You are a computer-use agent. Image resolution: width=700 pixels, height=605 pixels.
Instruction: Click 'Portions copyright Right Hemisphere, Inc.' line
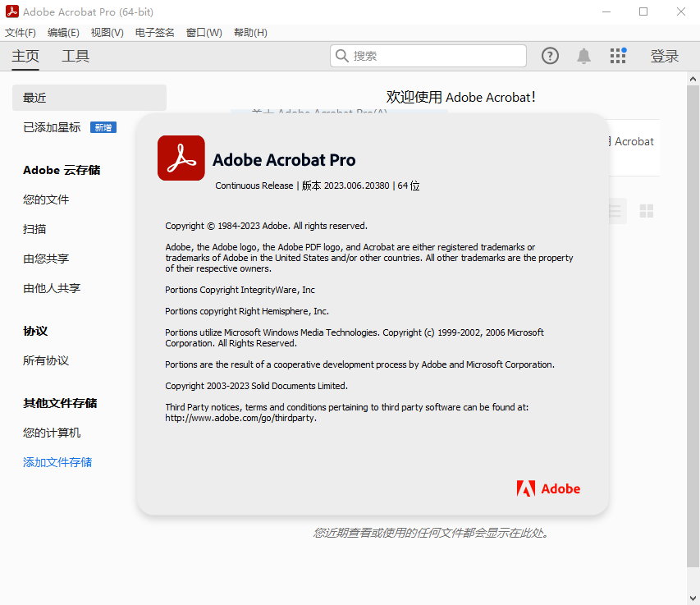tap(247, 311)
